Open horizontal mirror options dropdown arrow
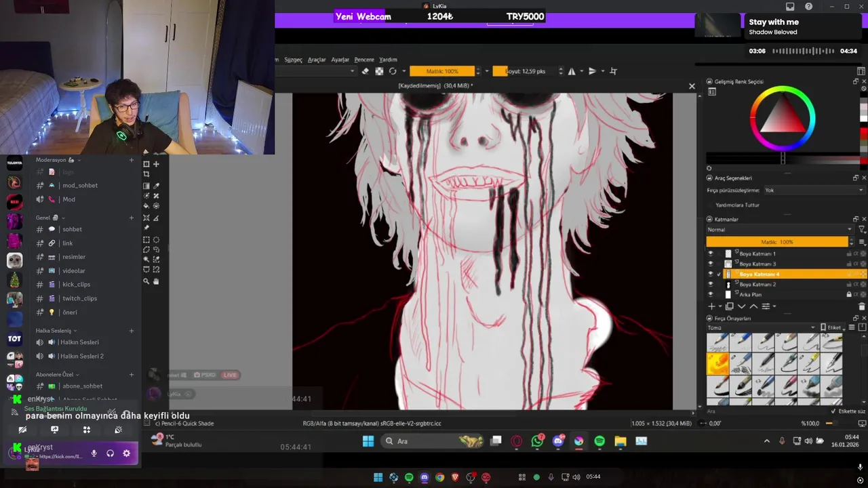 (x=581, y=71)
